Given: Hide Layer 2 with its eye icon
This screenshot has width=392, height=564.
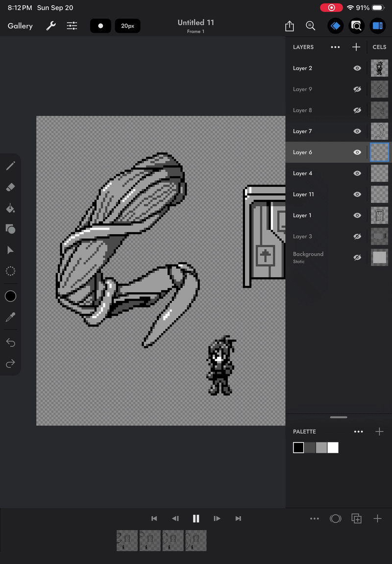Looking at the screenshot, I should 357,68.
